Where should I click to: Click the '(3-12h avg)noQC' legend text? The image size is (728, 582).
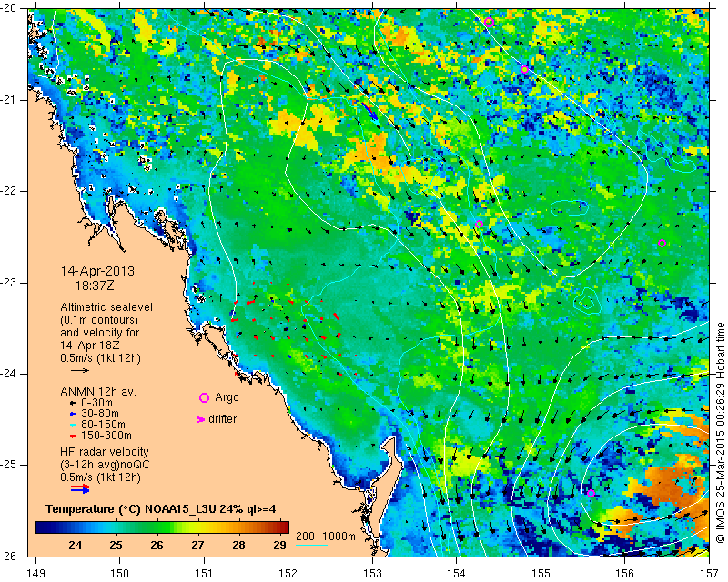point(105,465)
